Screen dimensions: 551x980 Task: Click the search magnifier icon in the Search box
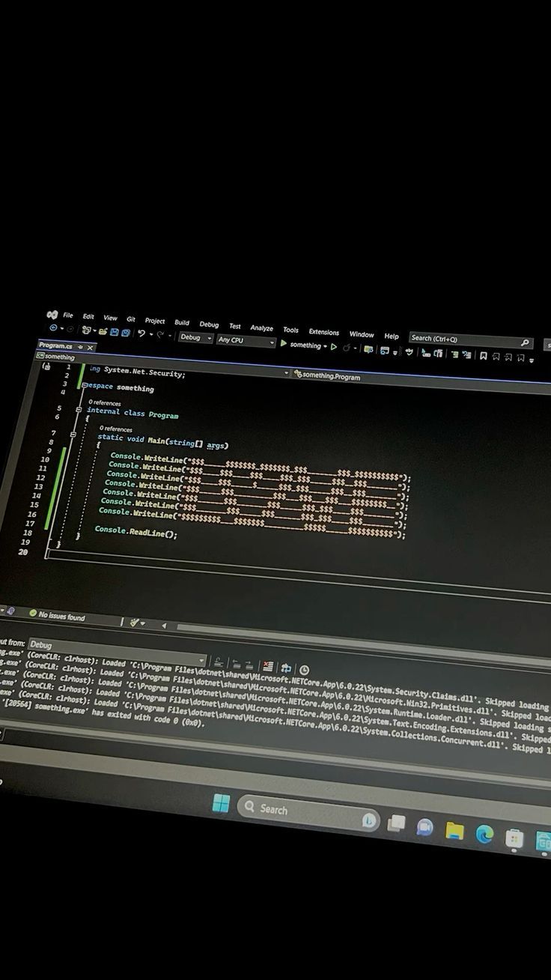click(x=525, y=342)
